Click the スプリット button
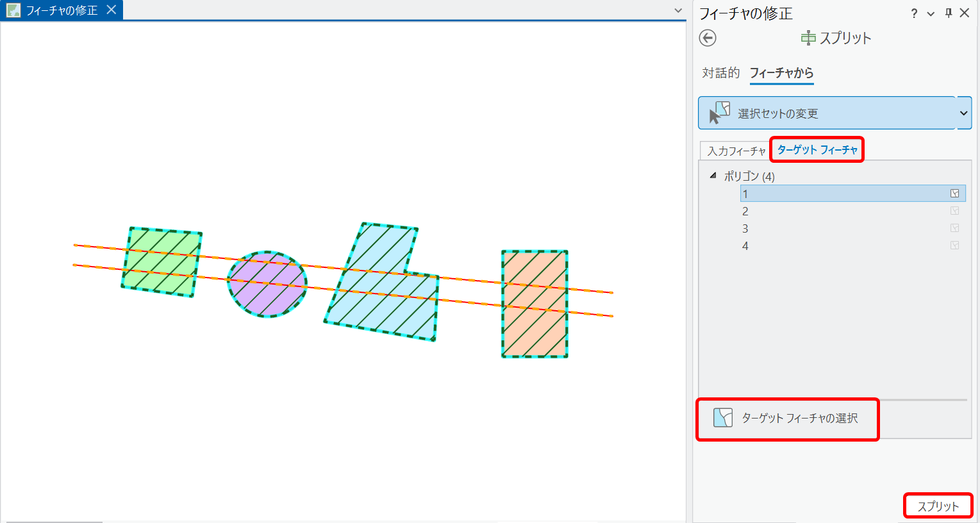 (938, 506)
